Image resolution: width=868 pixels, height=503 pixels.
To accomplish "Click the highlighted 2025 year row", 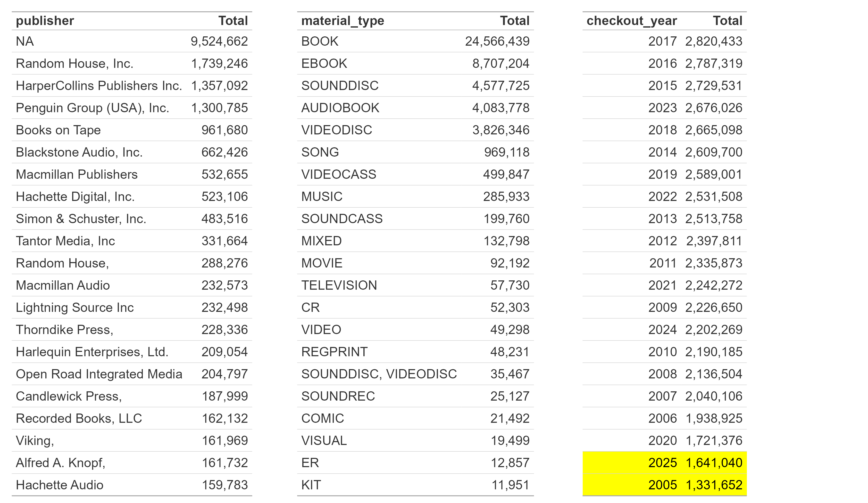I will click(x=664, y=463).
